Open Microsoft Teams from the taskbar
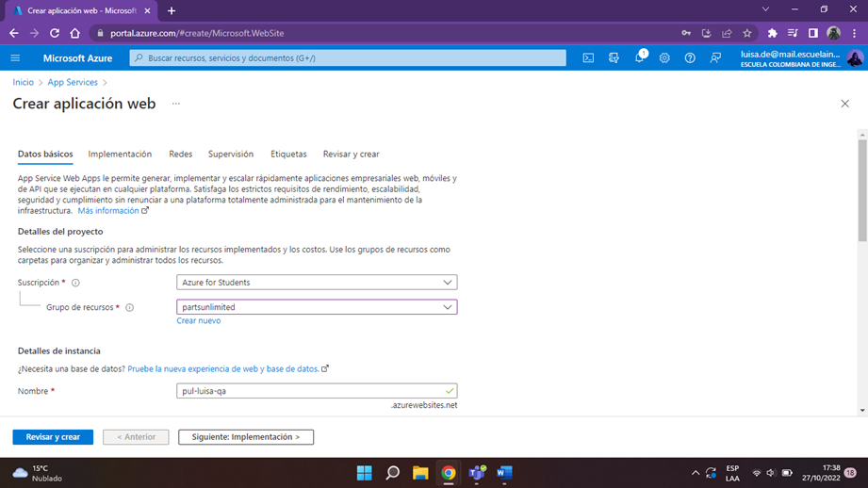This screenshot has height=488, width=868. coord(477,473)
